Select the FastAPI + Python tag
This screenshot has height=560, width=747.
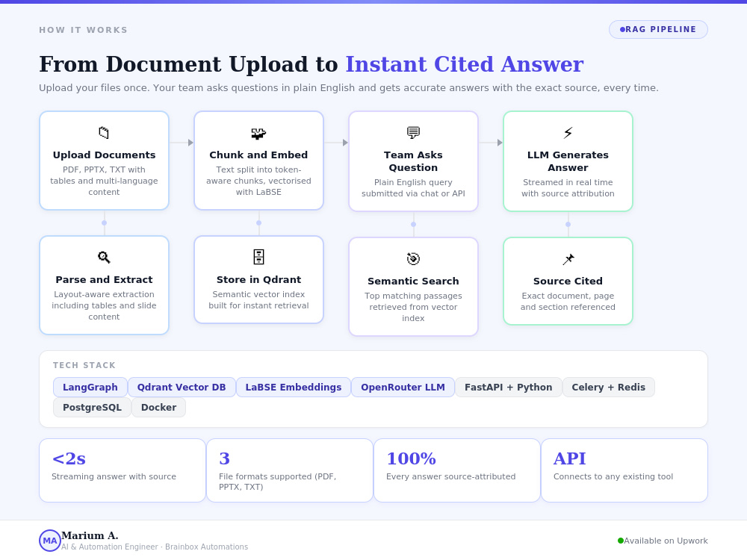coord(508,387)
